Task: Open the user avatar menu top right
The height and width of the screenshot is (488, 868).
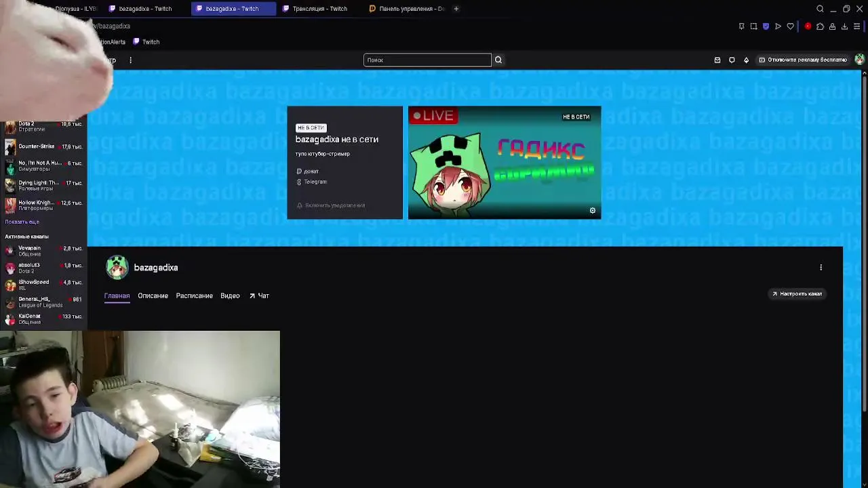Action: [x=859, y=60]
